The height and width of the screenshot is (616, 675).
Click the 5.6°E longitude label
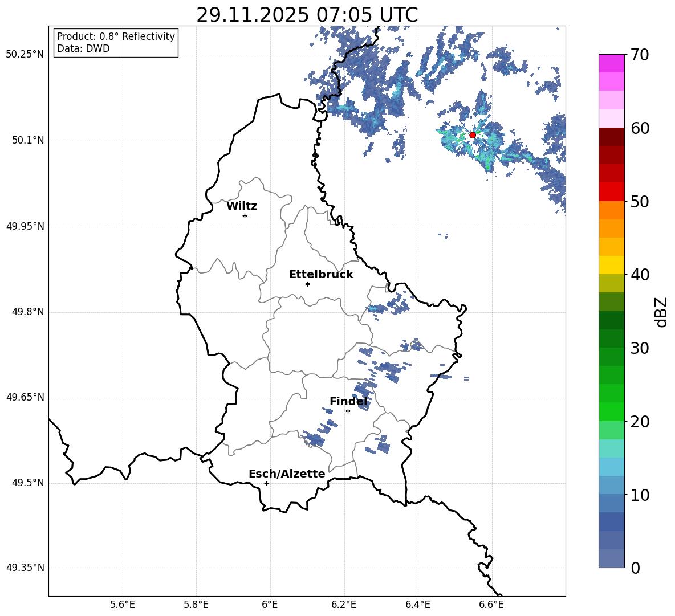(123, 605)
